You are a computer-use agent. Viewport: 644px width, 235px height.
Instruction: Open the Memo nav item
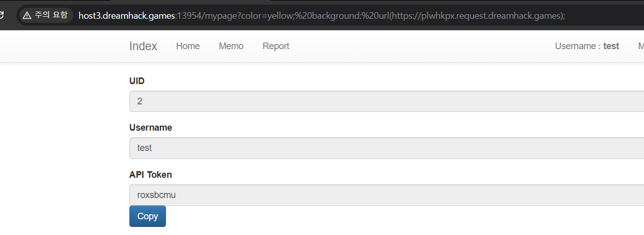[231, 46]
